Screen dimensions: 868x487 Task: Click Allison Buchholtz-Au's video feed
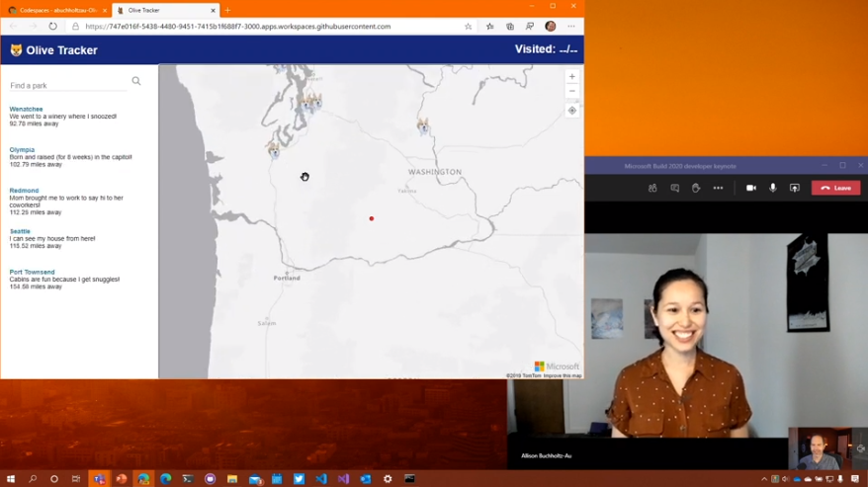tap(687, 335)
